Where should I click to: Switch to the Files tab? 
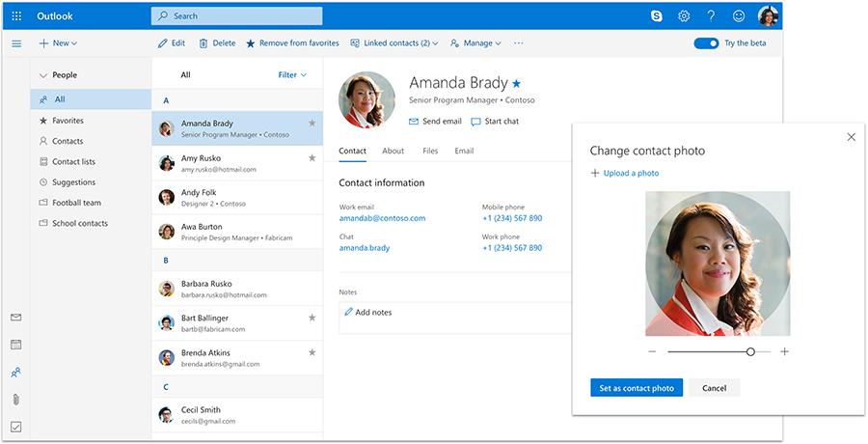pos(430,151)
